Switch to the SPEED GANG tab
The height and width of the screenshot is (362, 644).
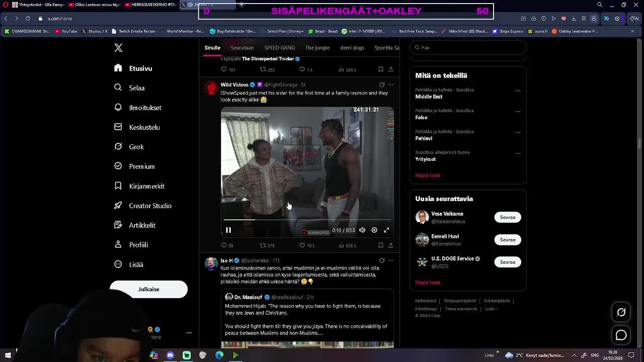tap(280, 48)
